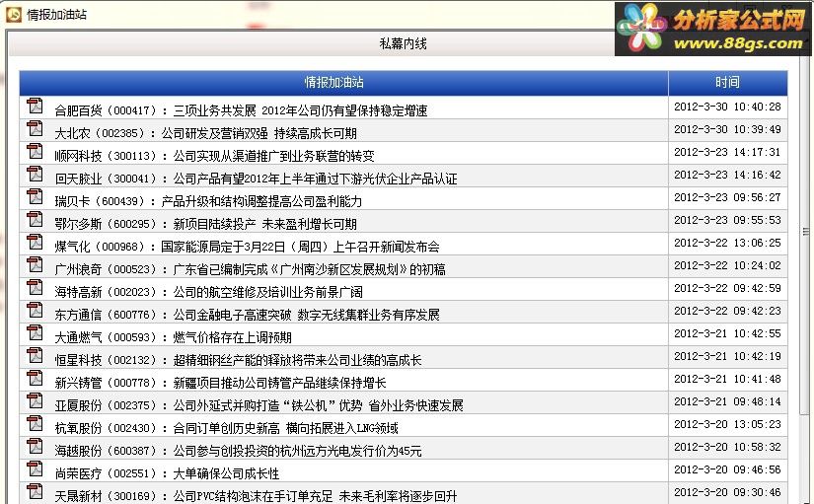
Task: Click document icon beside 东方通信 row
Action: [x=35, y=310]
